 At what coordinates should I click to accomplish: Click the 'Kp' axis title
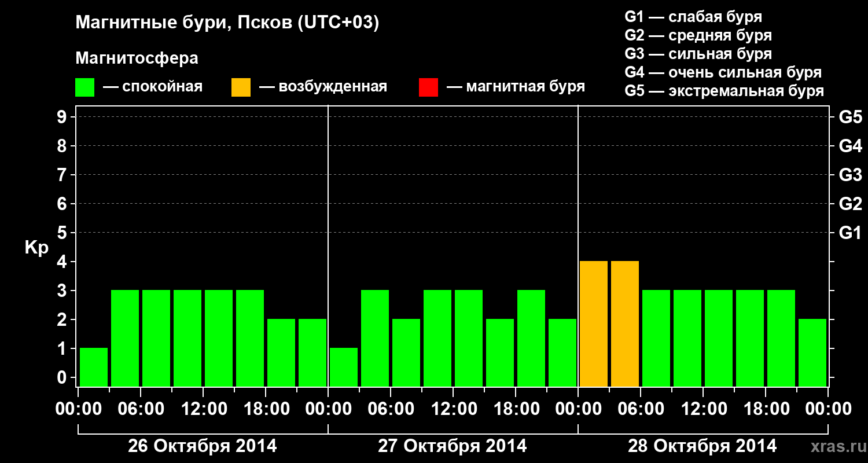pyautogui.click(x=36, y=248)
